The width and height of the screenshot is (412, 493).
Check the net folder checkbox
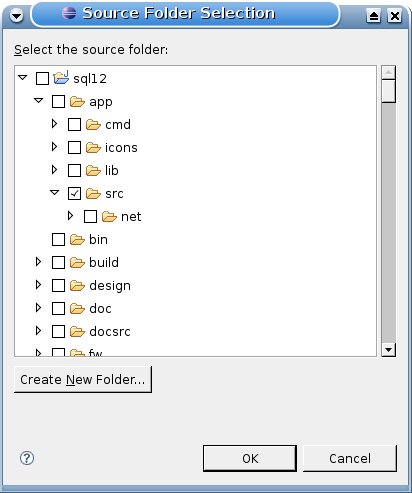(x=90, y=217)
